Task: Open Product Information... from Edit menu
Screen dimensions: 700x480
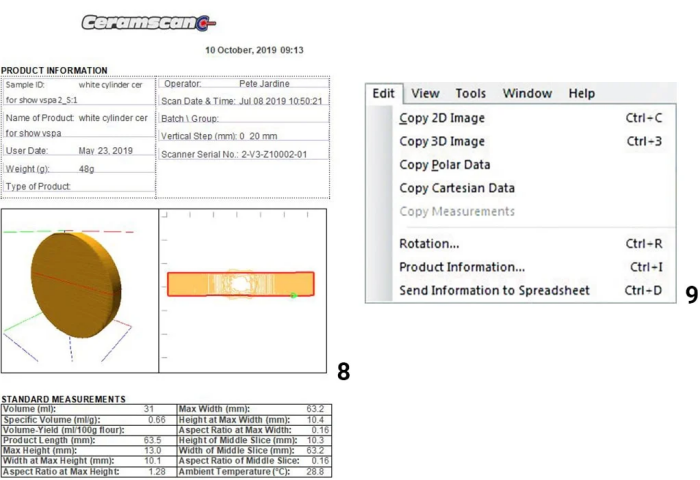Action: 462,267
